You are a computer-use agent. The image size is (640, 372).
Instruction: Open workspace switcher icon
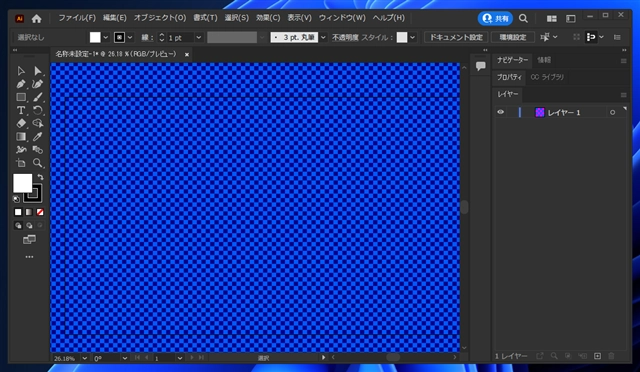tap(571, 19)
